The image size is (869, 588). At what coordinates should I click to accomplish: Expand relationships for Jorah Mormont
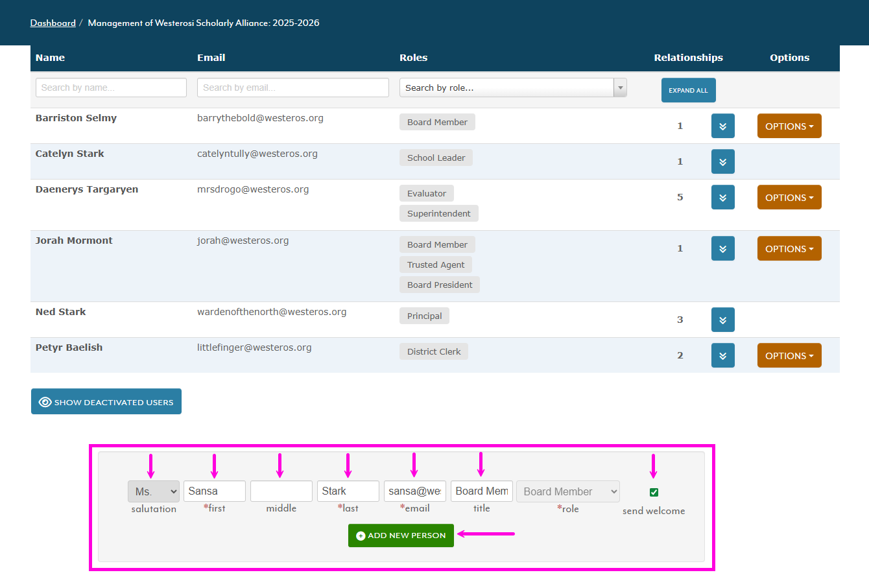722,248
